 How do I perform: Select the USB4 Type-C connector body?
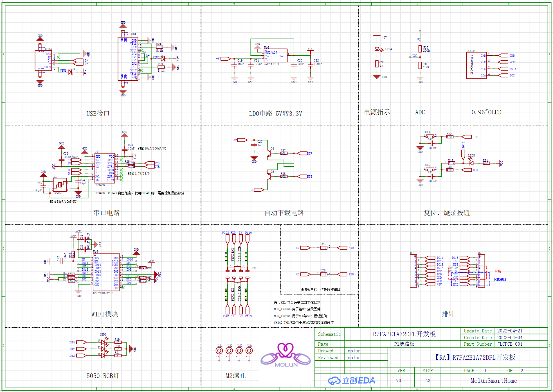128,59
